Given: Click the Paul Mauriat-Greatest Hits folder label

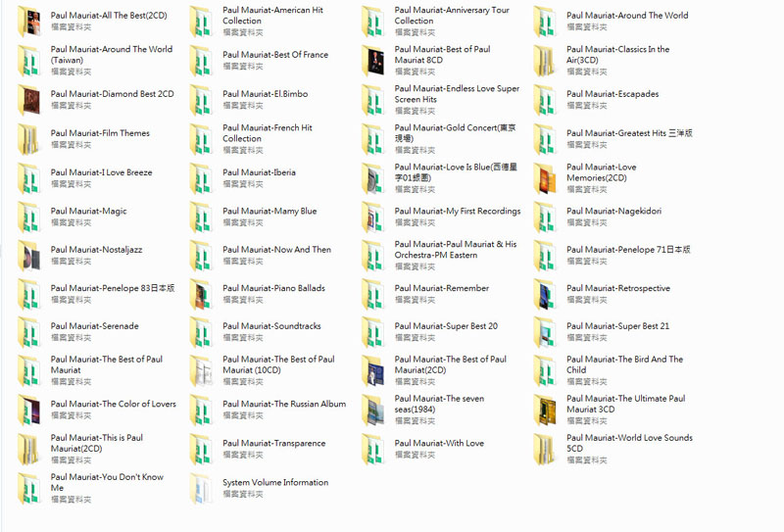Looking at the screenshot, I should 629,133.
